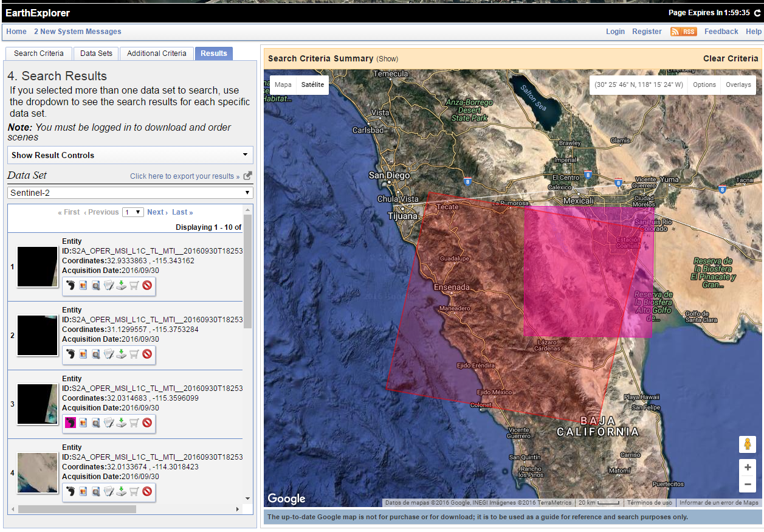
Task: Jump to the Last results page
Action: point(182,212)
